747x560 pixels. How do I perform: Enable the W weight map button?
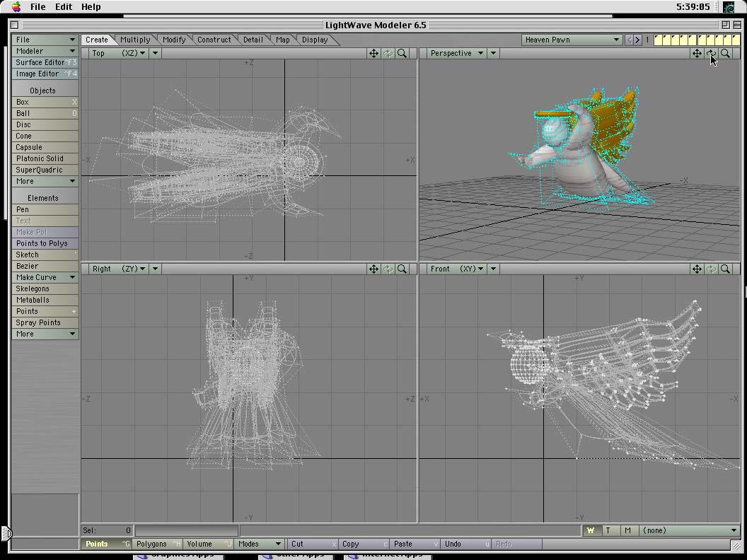pos(591,530)
